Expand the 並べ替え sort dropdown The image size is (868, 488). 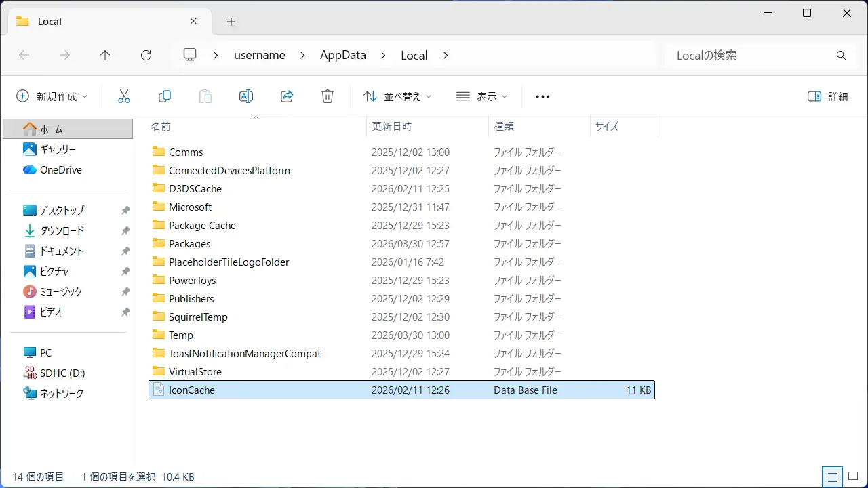(397, 96)
